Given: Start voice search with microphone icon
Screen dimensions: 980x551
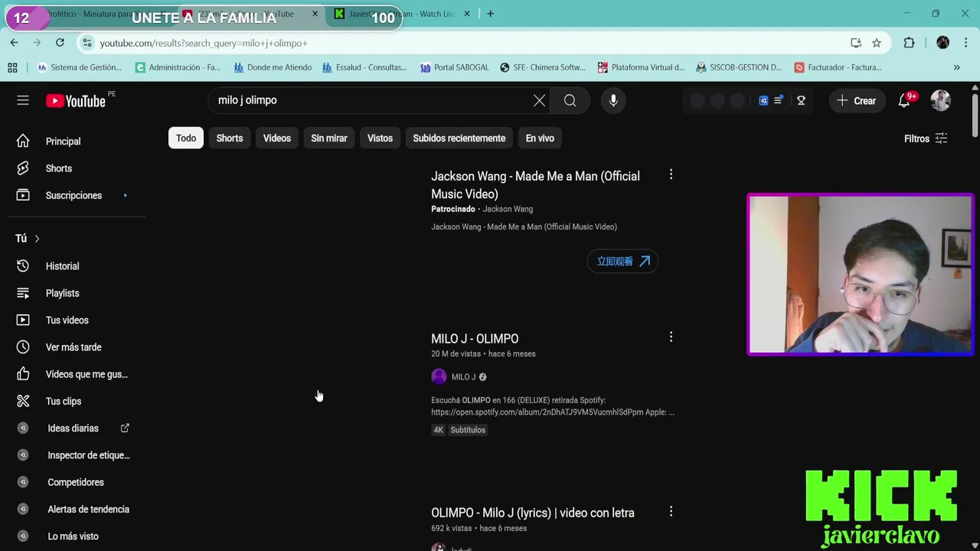Looking at the screenshot, I should click(x=613, y=100).
